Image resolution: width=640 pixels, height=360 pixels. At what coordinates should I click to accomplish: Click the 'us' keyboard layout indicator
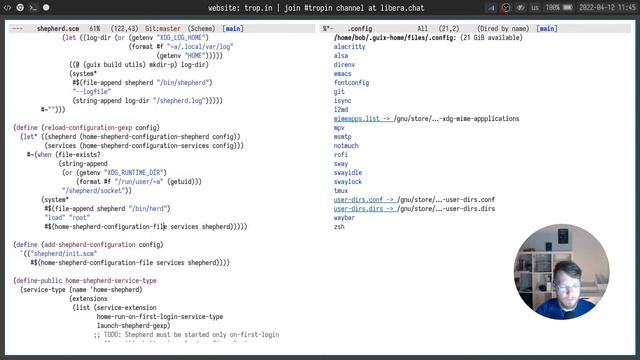coord(535,8)
